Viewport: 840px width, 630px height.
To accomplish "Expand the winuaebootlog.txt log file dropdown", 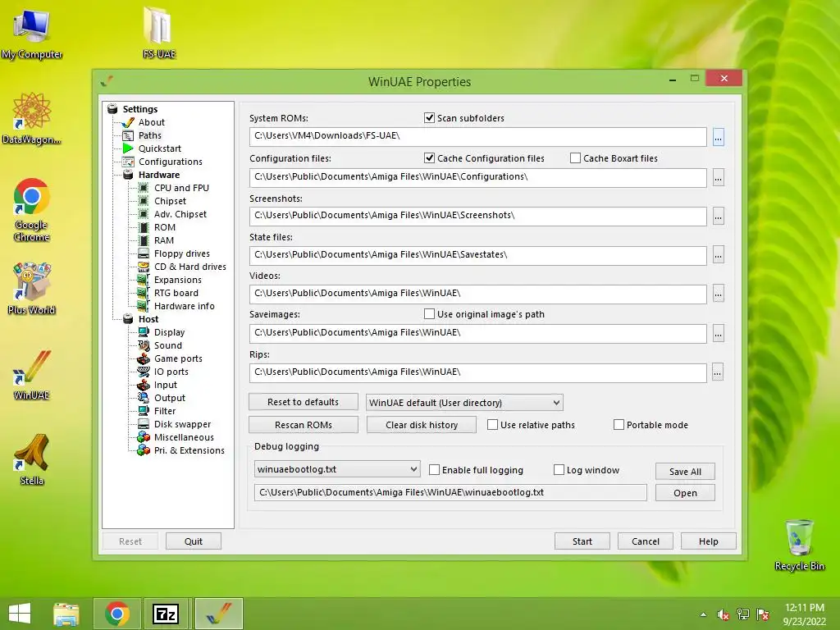I will (337, 469).
